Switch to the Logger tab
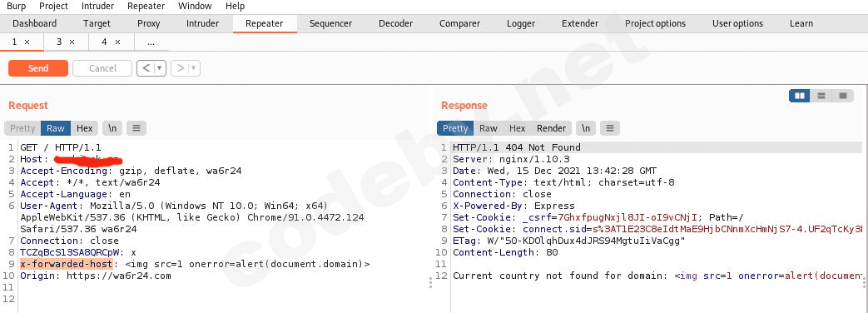 pos(521,23)
